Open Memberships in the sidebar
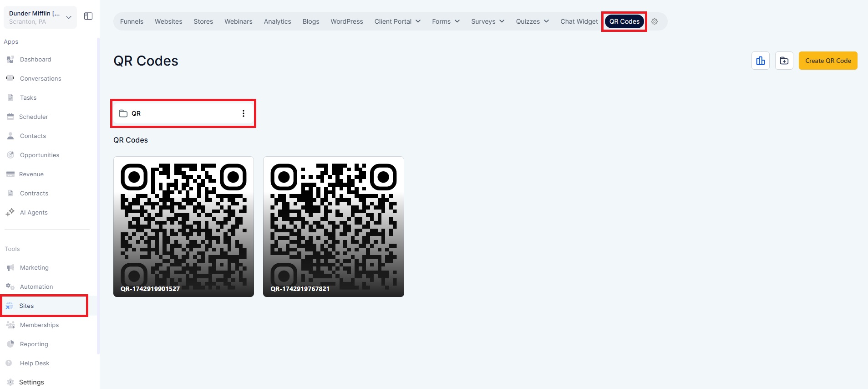This screenshot has height=389, width=868. (39, 325)
